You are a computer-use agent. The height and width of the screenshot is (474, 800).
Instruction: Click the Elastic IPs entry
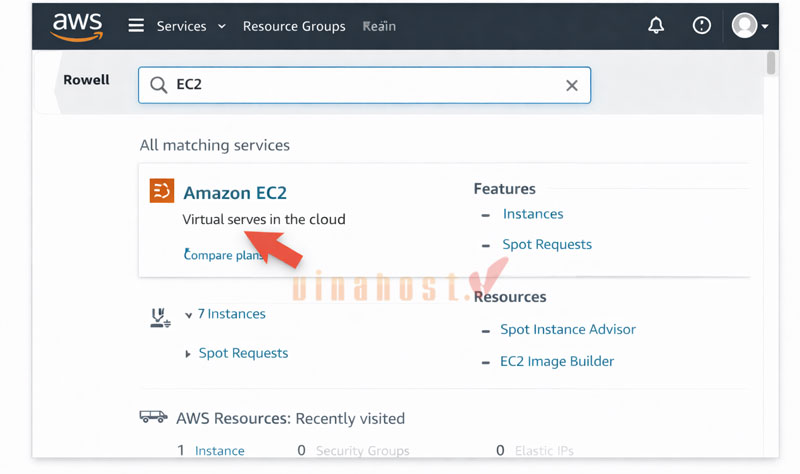pyautogui.click(x=544, y=451)
